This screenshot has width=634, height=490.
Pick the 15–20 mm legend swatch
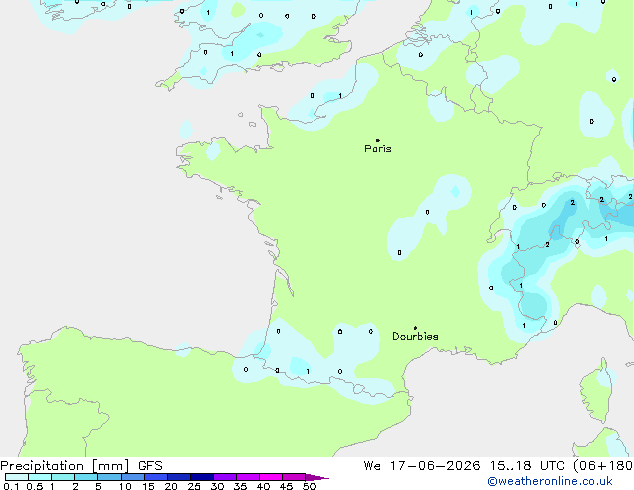tap(155, 477)
